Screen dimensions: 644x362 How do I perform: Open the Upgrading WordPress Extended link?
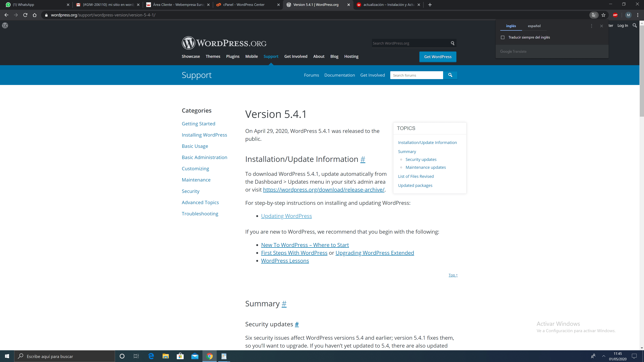[375, 253]
